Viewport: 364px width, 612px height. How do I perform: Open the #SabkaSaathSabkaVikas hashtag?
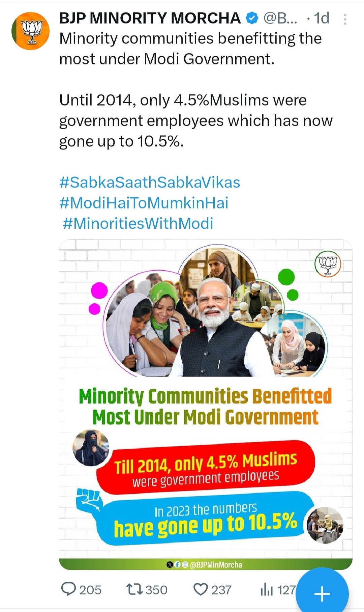(150, 183)
